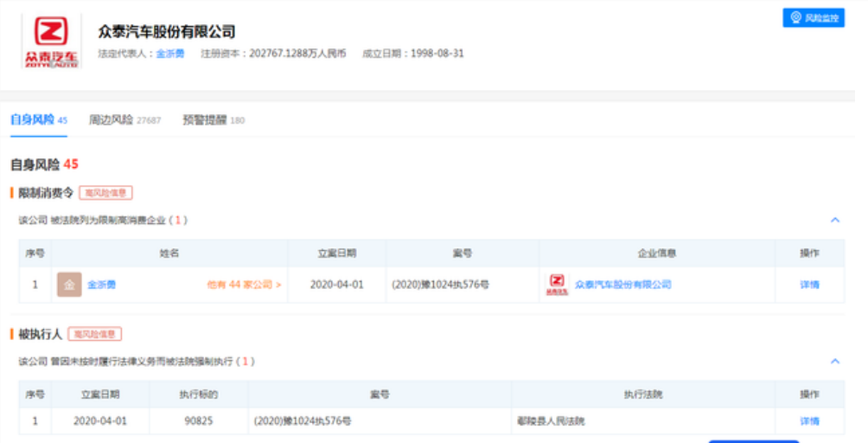Switch to the 预警提醒 tab
Image resolution: width=868 pixels, height=443 pixels.
coord(214,119)
